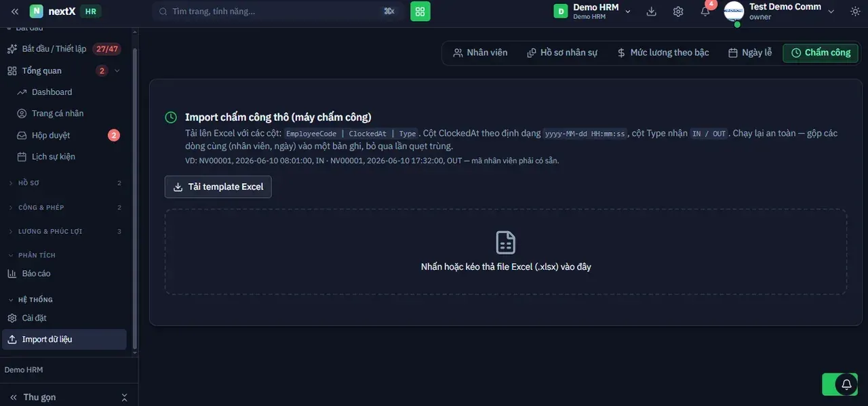
Task: Click the download icon in header
Action: tap(652, 12)
